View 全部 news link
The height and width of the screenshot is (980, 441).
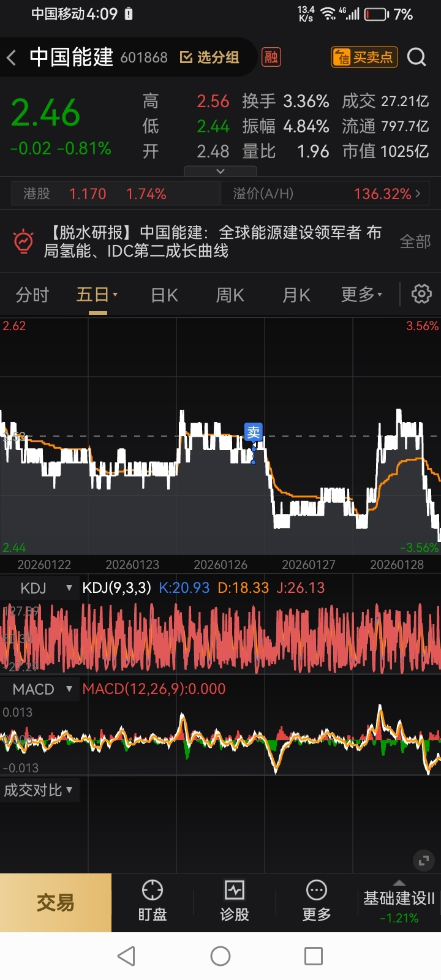click(x=415, y=241)
